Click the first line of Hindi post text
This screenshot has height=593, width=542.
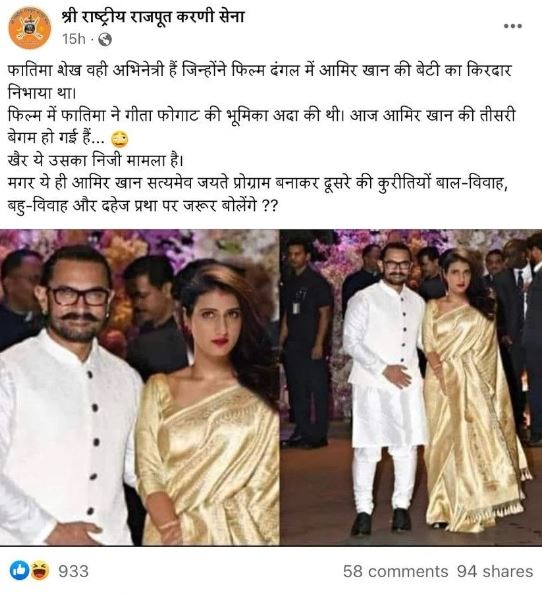259,71
